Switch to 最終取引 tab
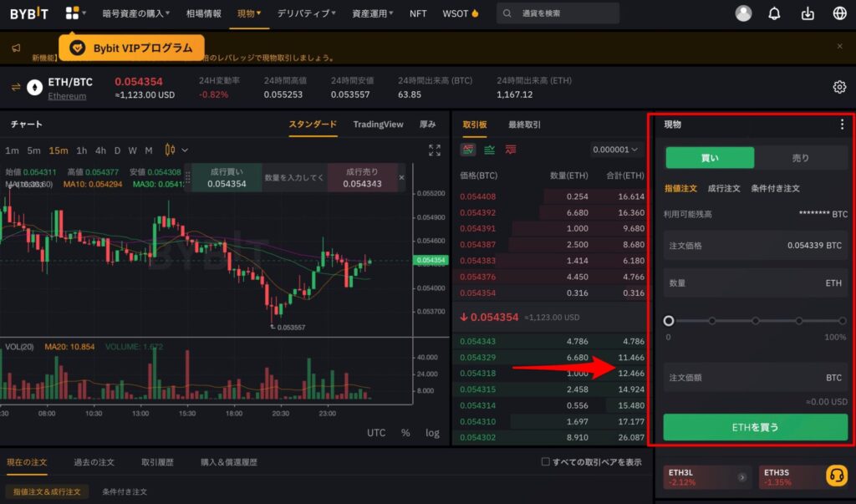Viewport: 856px width, 504px height. [x=525, y=125]
